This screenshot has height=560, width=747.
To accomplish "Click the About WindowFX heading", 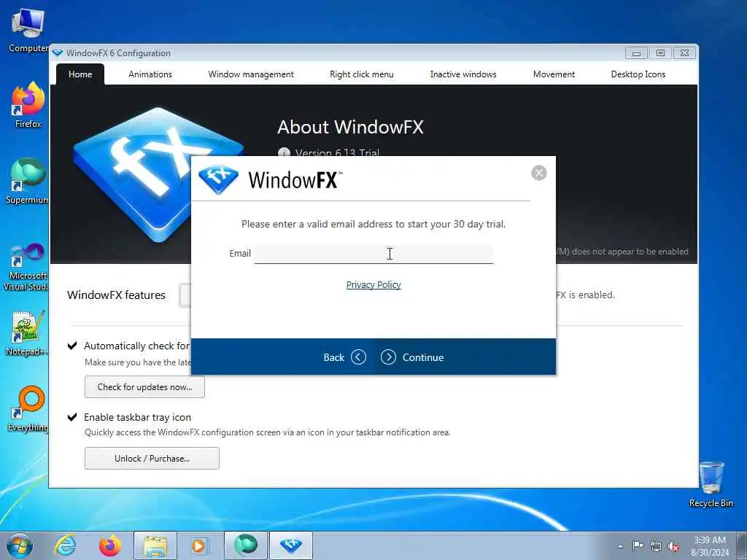I will point(350,127).
